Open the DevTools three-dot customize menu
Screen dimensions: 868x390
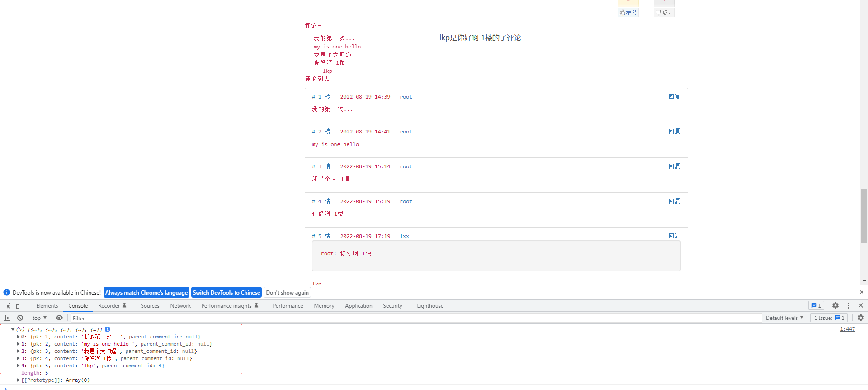point(848,306)
